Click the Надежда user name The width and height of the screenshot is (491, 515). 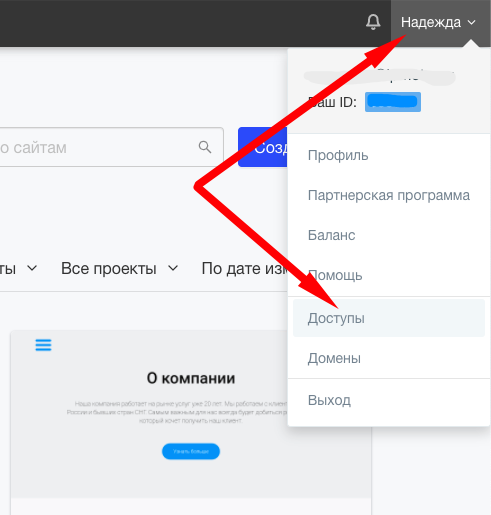pos(431,22)
